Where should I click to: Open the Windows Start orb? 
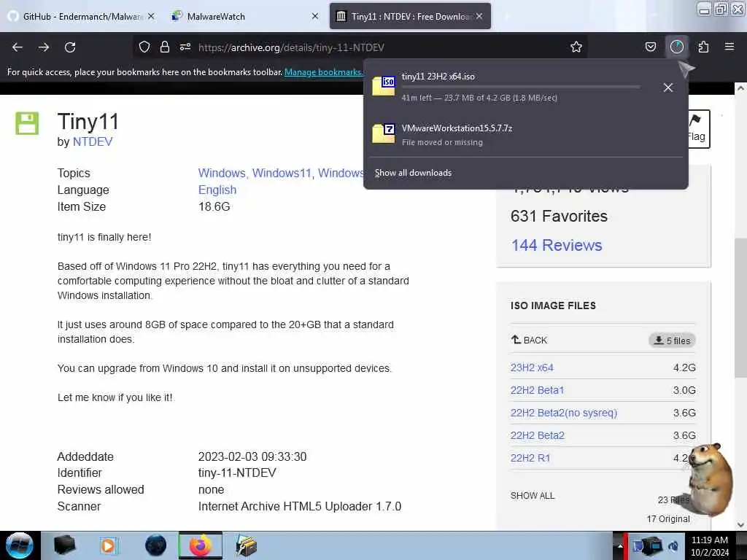coord(20,545)
